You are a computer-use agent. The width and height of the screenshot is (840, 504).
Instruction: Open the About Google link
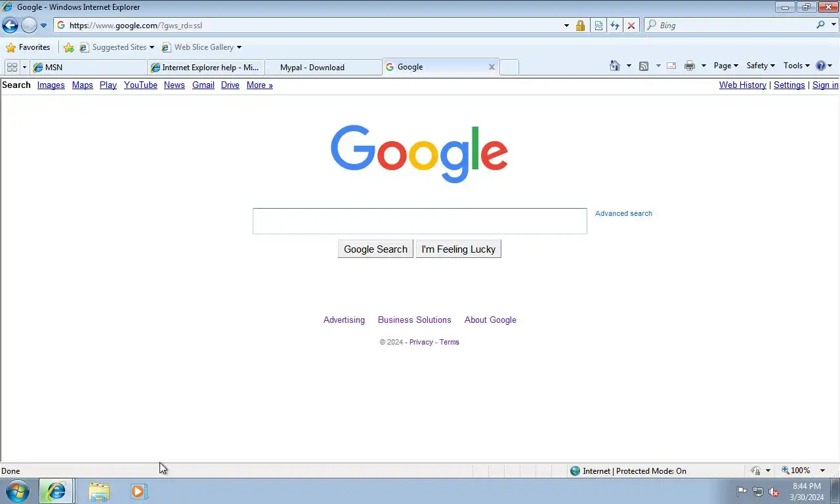point(490,320)
